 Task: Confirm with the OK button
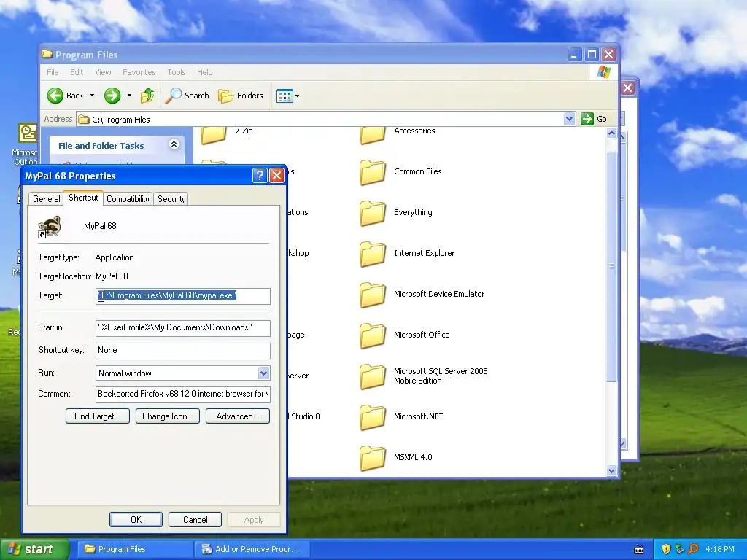click(136, 519)
